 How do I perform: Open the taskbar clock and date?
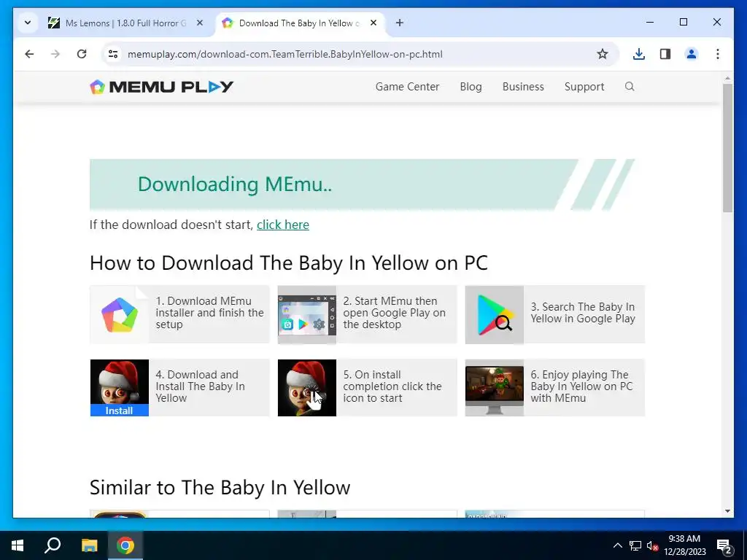pyautogui.click(x=684, y=545)
